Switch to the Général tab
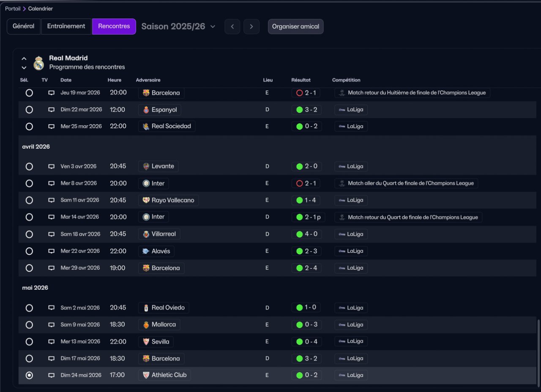This screenshot has width=541, height=392. click(24, 26)
